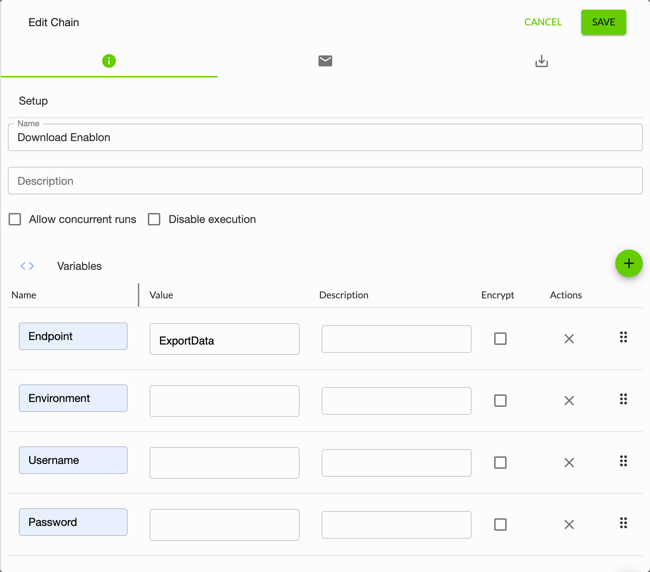Switch to the email notifications tab
Screen dimensions: 650x572
pyautogui.click(x=325, y=61)
